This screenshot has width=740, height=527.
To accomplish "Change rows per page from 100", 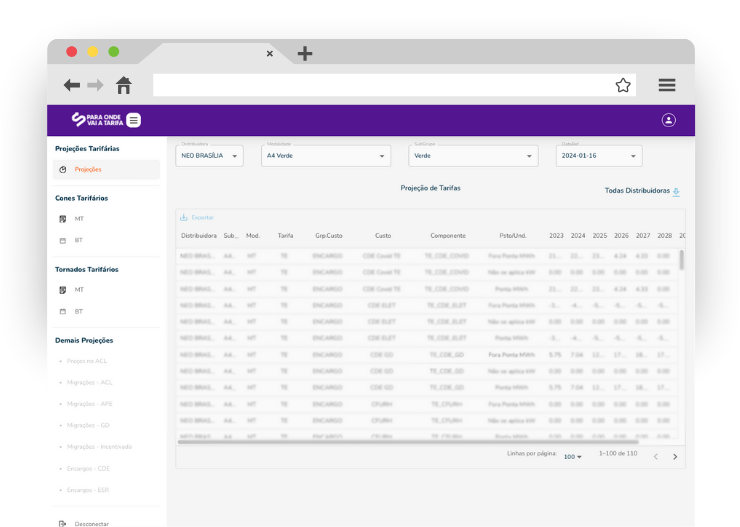I will [573, 457].
